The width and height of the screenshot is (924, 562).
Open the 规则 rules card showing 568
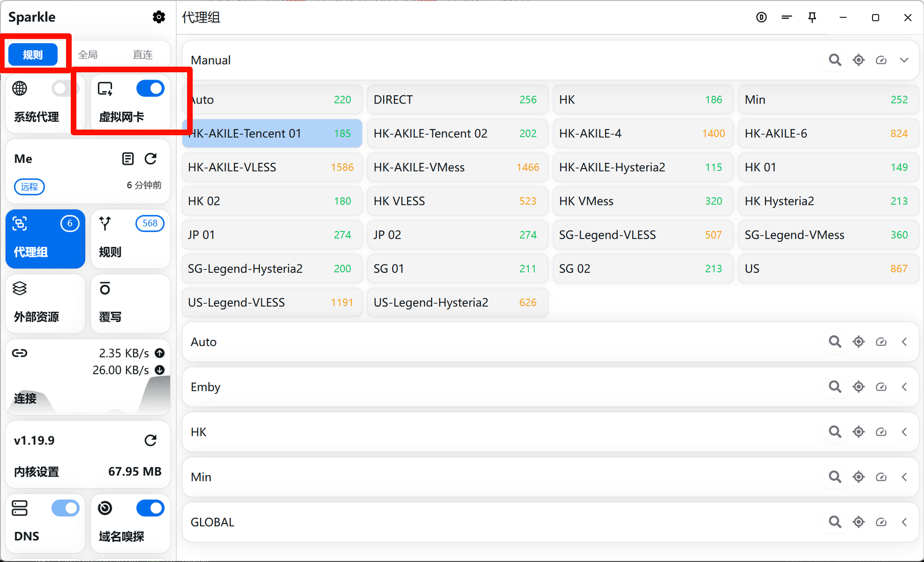point(131,239)
